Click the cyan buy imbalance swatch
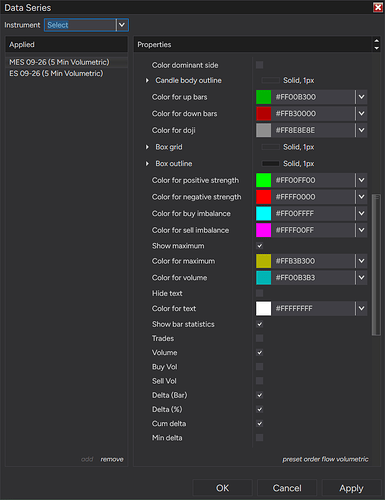Viewport: 385px width, 500px height. 263,214
